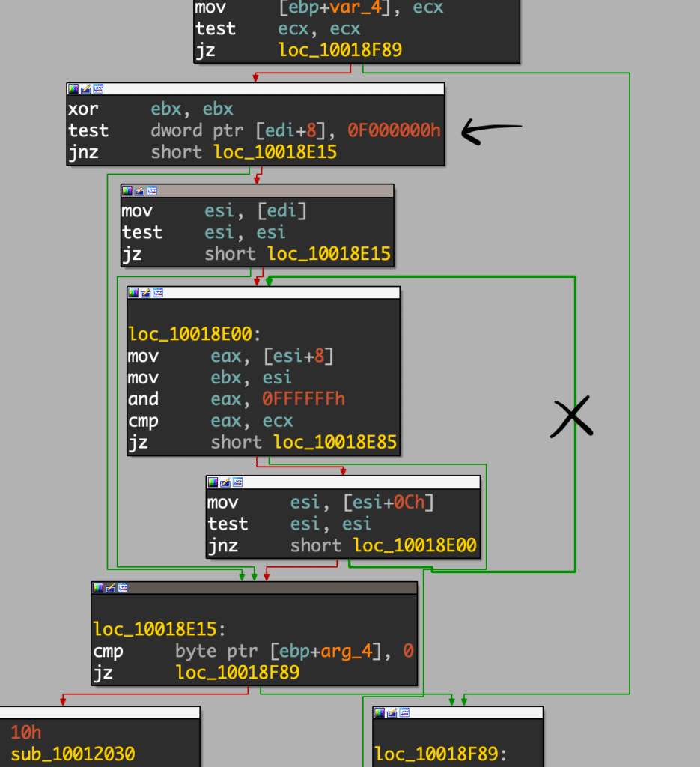Open node color picker on the loc_10018F89 node
Viewport: 700px width, 767px height.
click(380, 713)
